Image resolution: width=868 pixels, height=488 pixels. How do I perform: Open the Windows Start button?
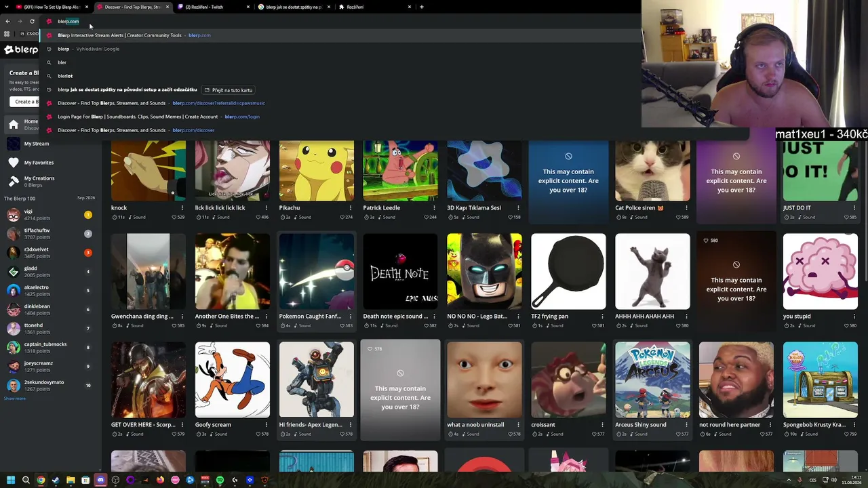(11, 481)
